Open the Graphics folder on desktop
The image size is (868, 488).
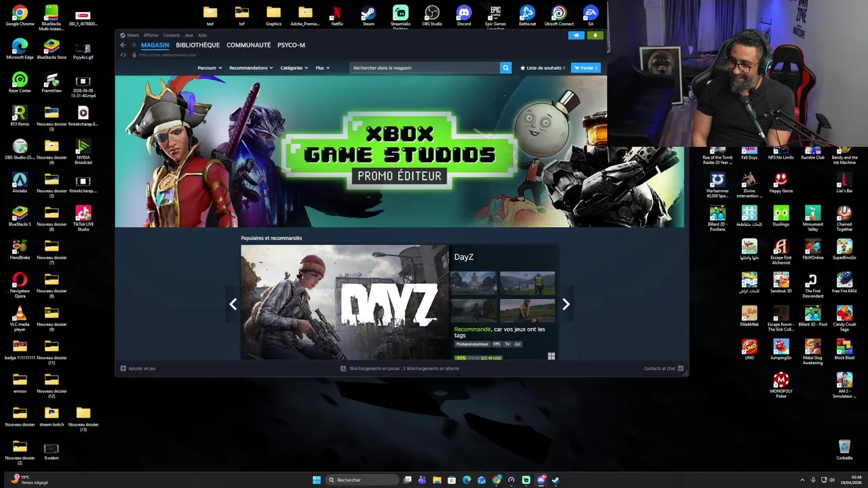click(273, 16)
